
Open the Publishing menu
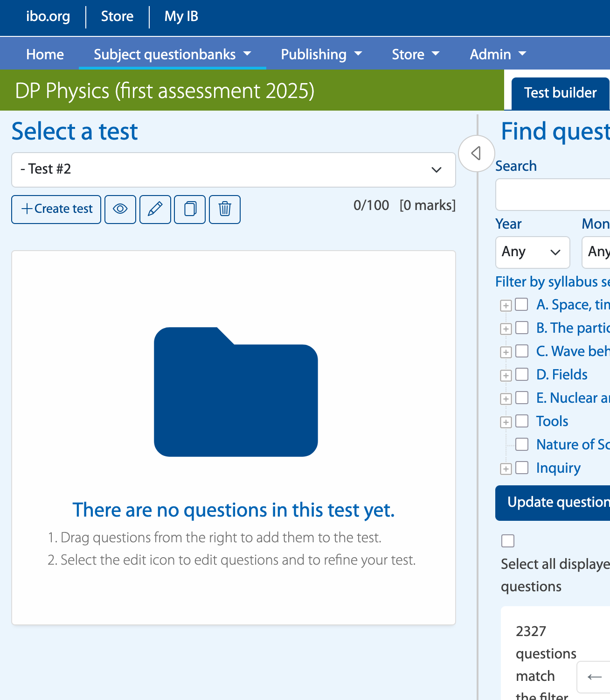click(321, 55)
